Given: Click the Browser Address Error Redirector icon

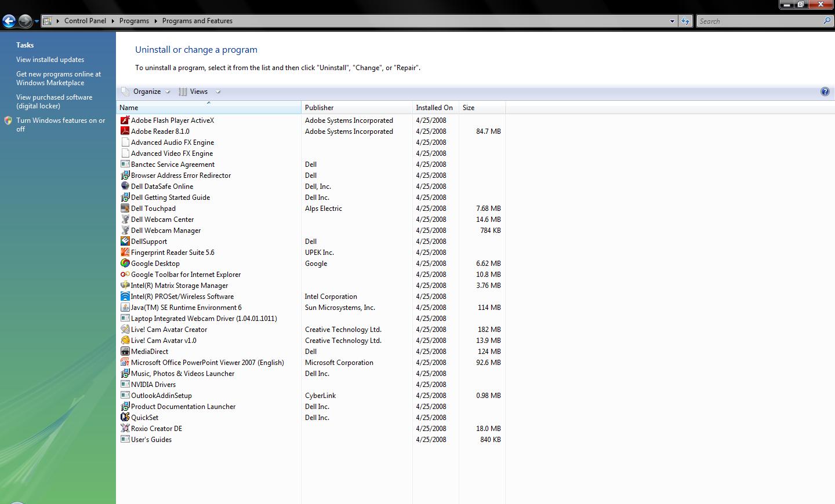Looking at the screenshot, I should (x=125, y=175).
